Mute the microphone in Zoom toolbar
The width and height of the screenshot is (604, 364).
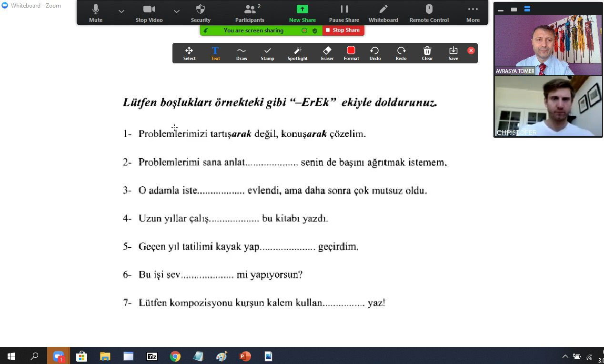96,13
